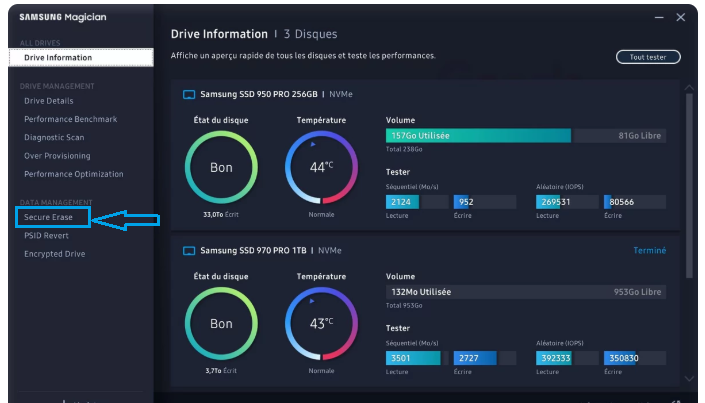Image resolution: width=705 pixels, height=403 pixels.
Task: Click the 80566 random write value
Action: coord(622,202)
